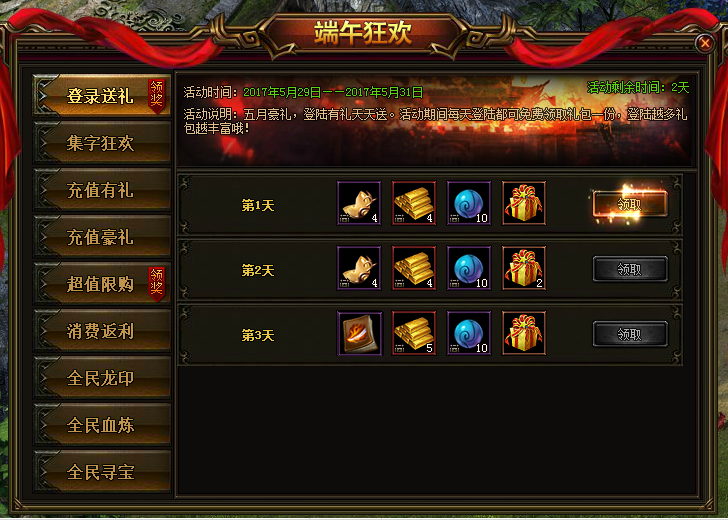This screenshot has height=520, width=728.
Task: Click the Day 3 gift box icon
Action: point(524,333)
